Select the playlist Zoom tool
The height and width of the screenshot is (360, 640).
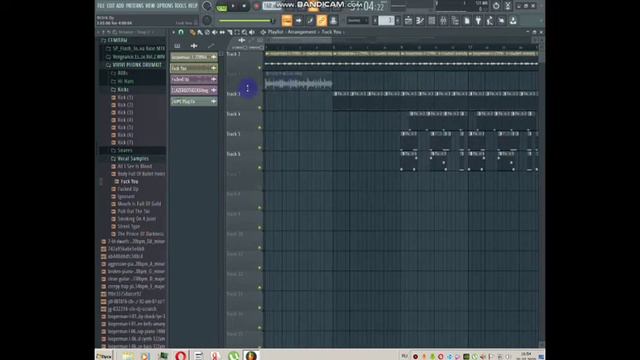coord(244,32)
